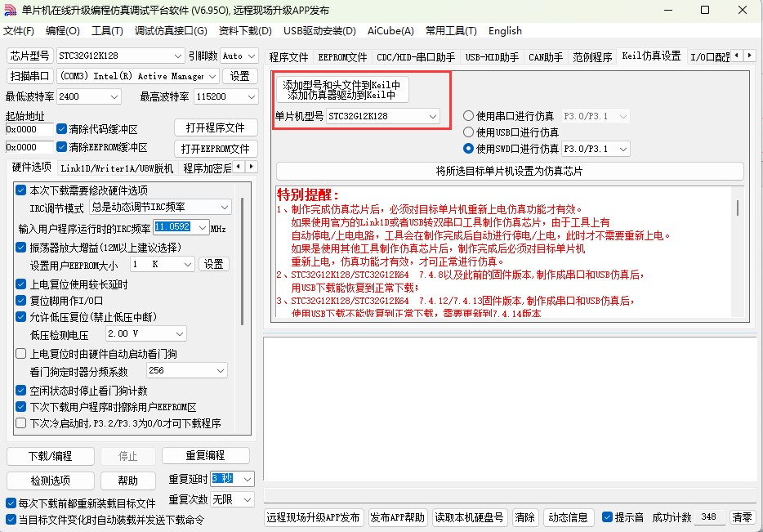The width and height of the screenshot is (763, 532).
Task: Open 调试仿真接口(G) menu
Action: tap(171, 31)
